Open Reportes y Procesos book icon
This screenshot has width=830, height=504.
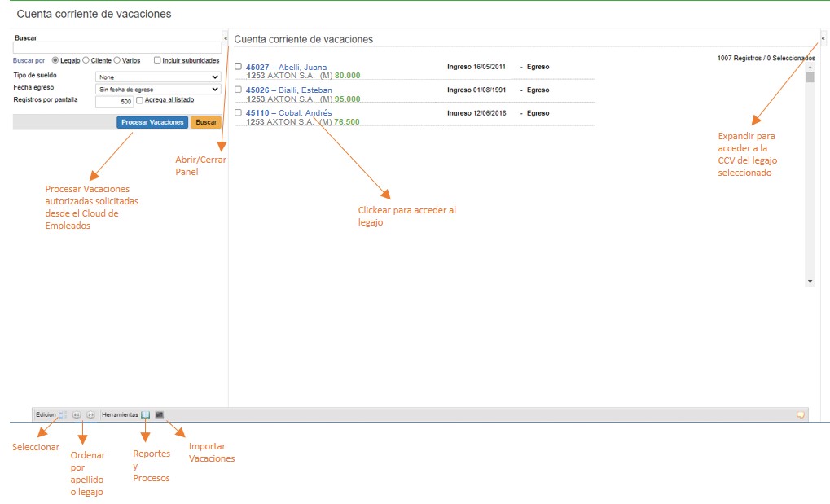click(146, 414)
